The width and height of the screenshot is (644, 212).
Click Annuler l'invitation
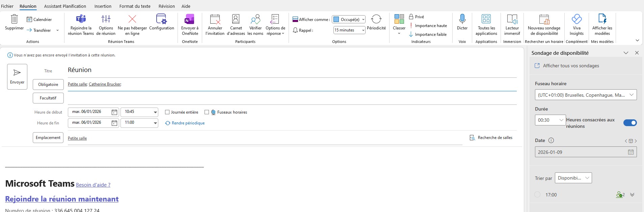click(215, 25)
